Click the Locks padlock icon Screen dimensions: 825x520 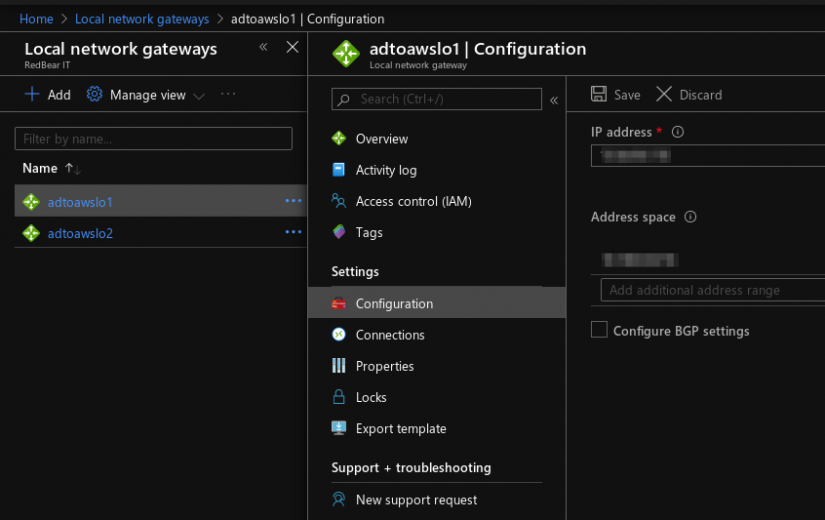(x=339, y=396)
